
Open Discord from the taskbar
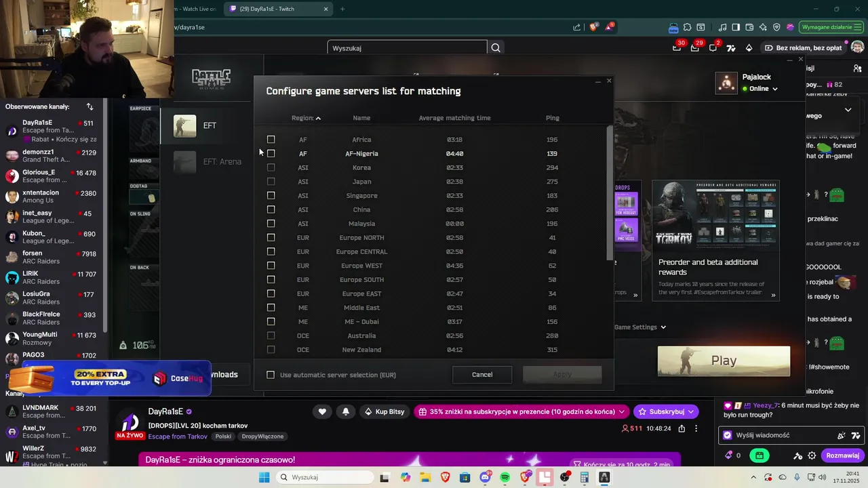click(485, 477)
